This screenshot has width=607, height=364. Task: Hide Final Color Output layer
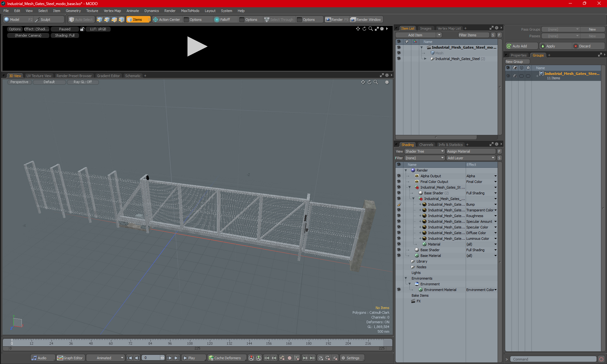pyautogui.click(x=399, y=182)
